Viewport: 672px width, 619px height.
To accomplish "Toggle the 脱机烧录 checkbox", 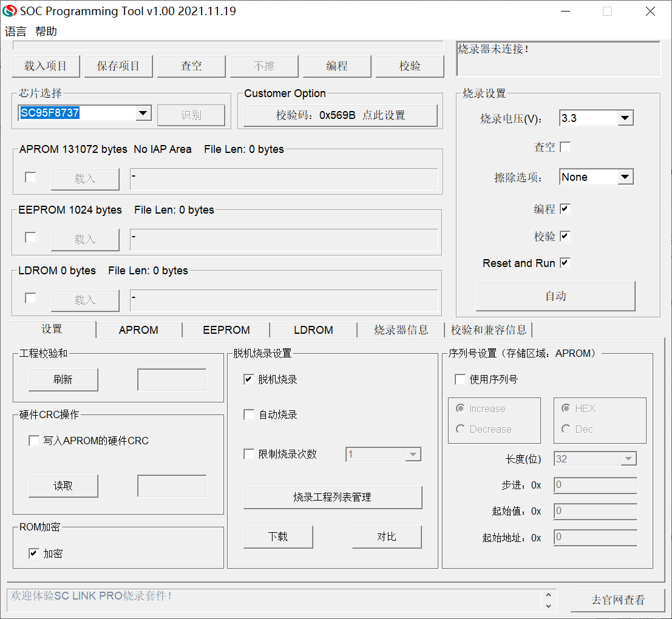I will (249, 379).
